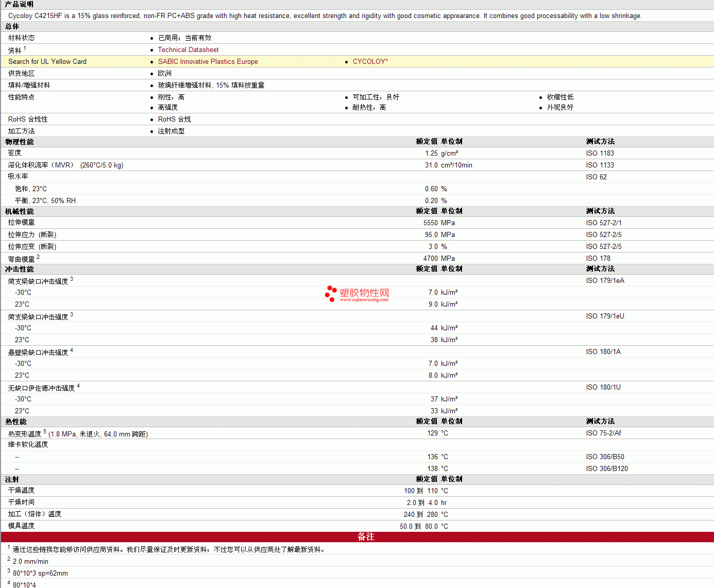
Task: Click the ISO 306/B50 test method
Action: pos(605,457)
